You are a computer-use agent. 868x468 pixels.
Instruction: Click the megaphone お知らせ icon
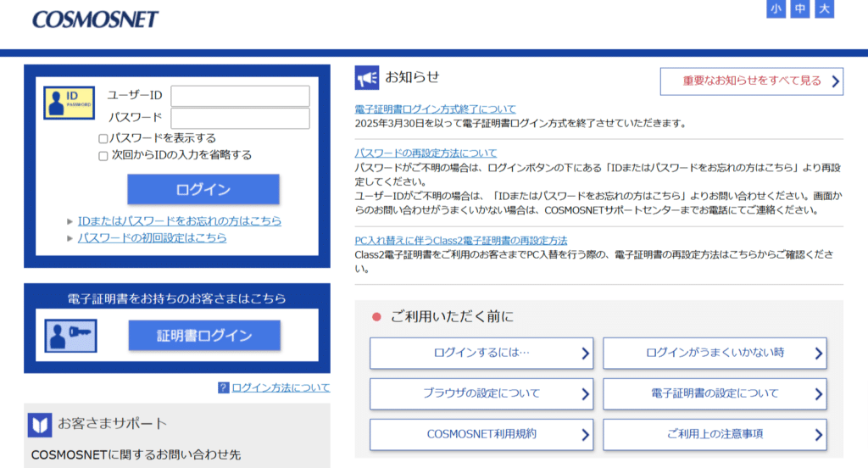click(x=366, y=78)
